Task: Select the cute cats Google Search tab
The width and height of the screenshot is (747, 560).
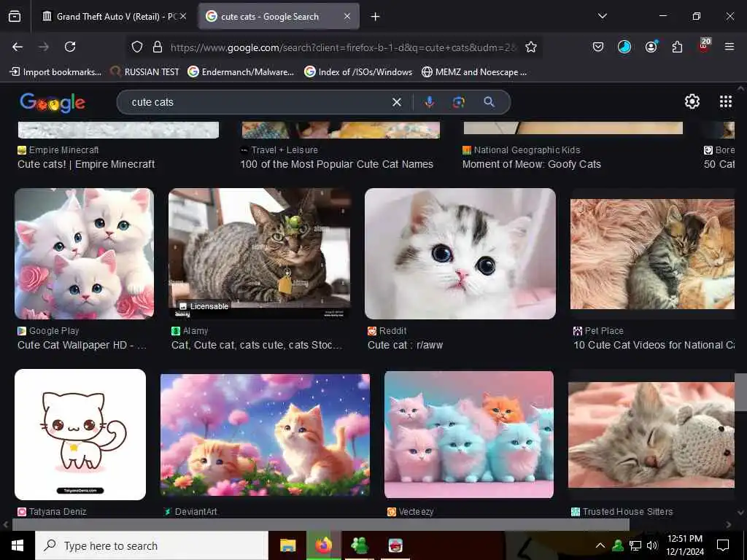Action: 270,17
